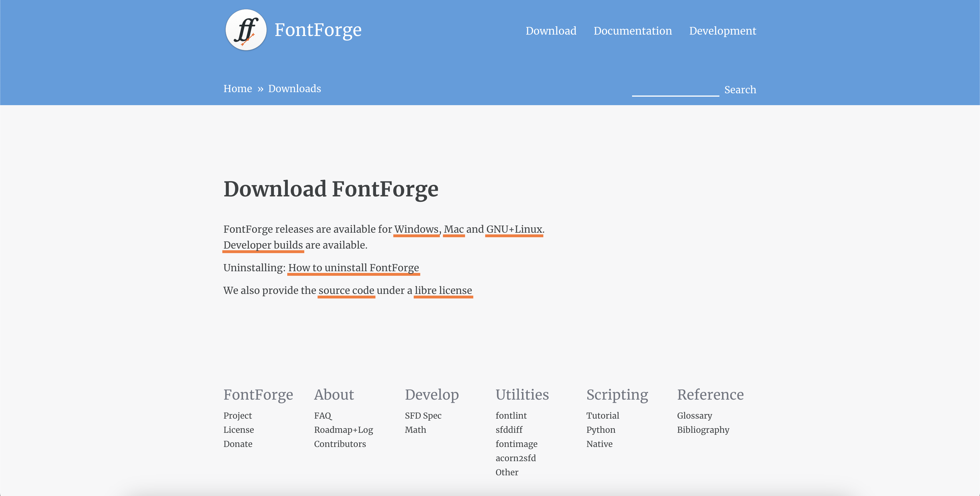
Task: Open the scripting Tutorial link
Action: (603, 416)
